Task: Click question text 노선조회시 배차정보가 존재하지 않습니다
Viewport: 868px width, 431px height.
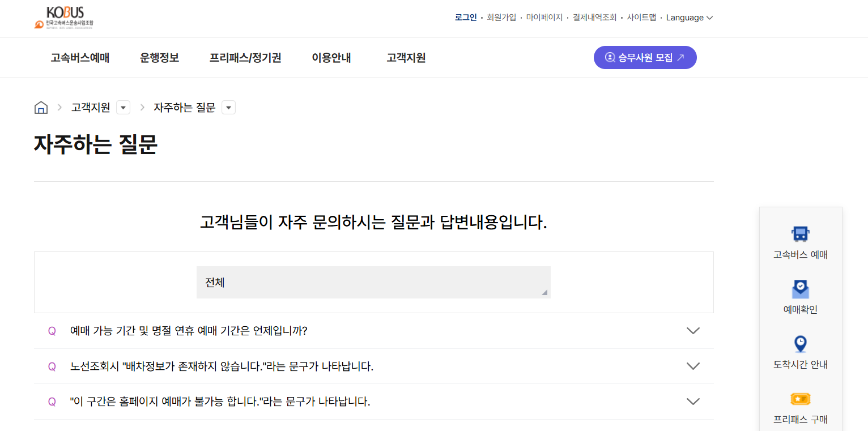Action: click(x=222, y=366)
